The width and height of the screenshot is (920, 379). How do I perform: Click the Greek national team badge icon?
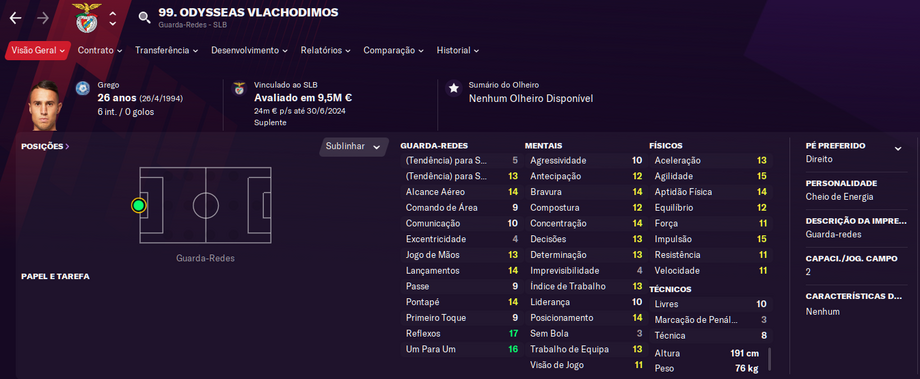point(83,88)
